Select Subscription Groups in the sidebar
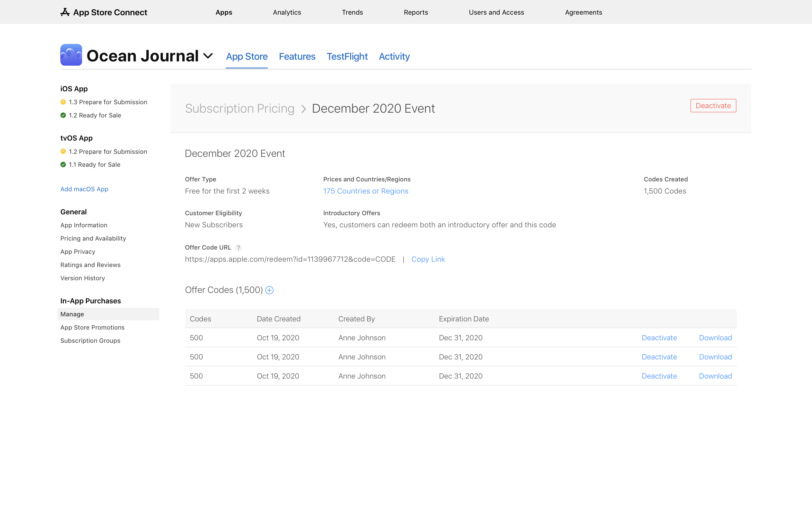Viewport: 812px width, 507px height. (x=90, y=341)
